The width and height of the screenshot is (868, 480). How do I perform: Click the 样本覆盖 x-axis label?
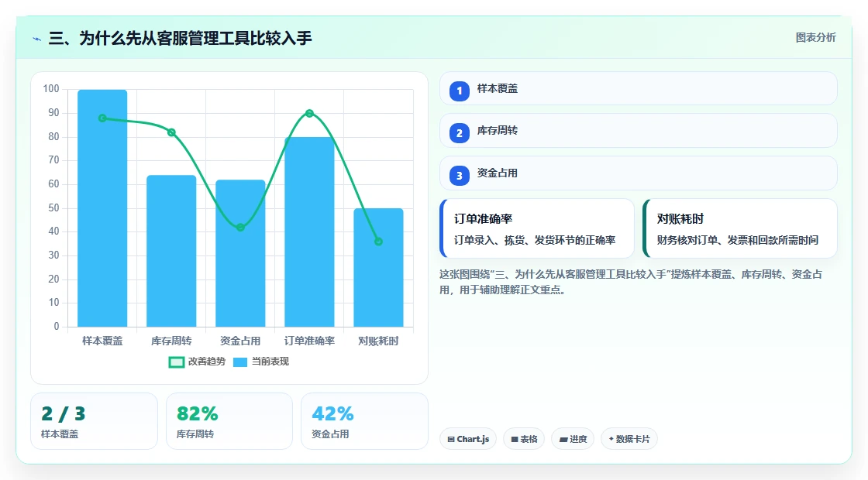point(102,341)
